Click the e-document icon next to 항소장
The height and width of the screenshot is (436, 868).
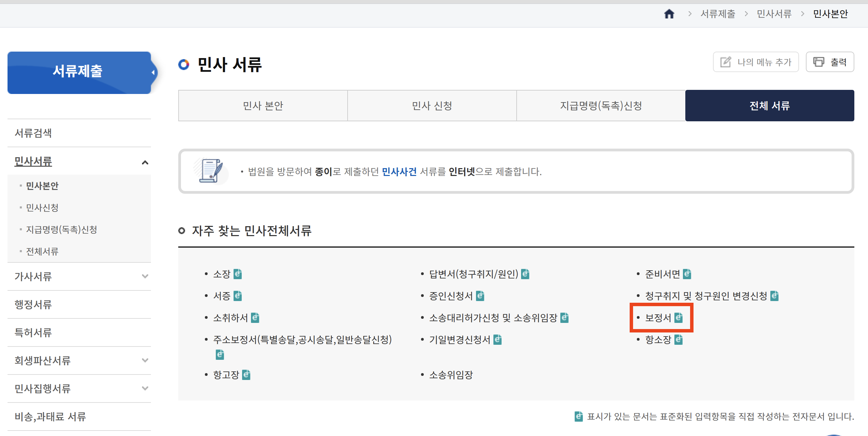(678, 340)
